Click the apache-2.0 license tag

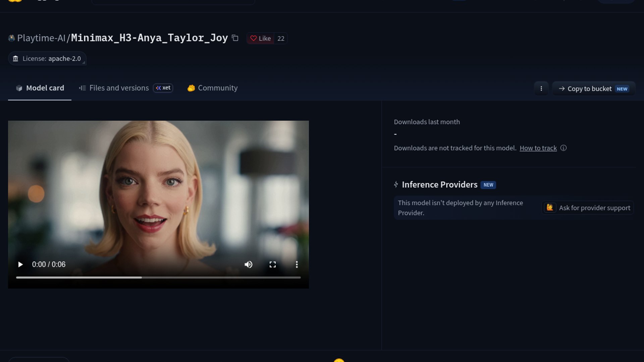click(x=47, y=59)
